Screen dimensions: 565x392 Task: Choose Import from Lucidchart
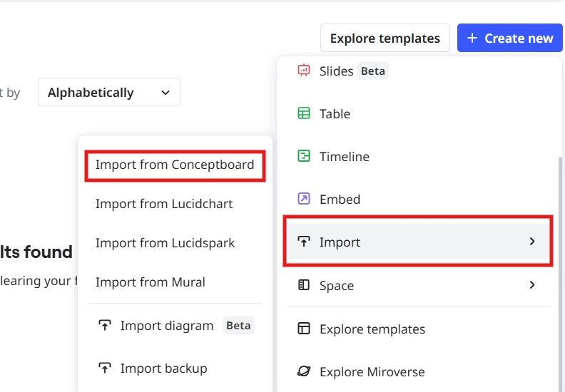pos(175,204)
